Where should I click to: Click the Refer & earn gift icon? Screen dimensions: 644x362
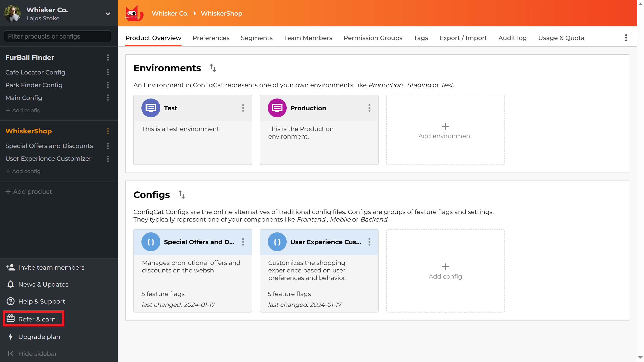pos(11,318)
